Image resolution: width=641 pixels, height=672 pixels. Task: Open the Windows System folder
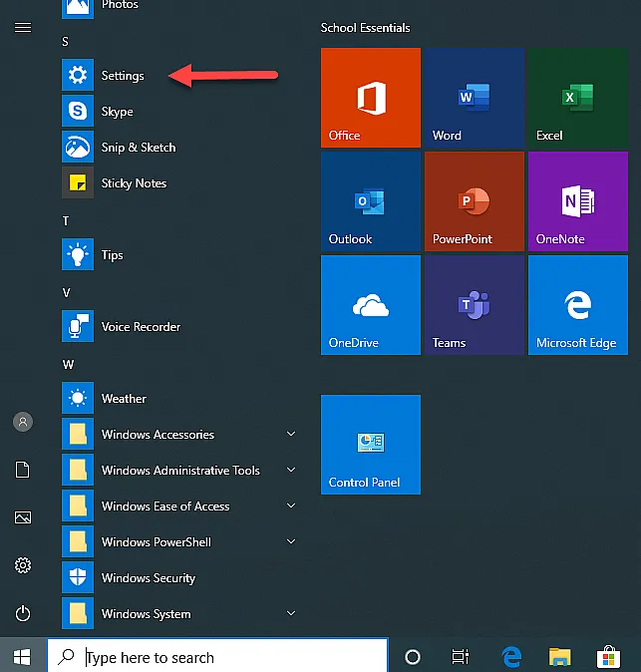pyautogui.click(x=180, y=614)
